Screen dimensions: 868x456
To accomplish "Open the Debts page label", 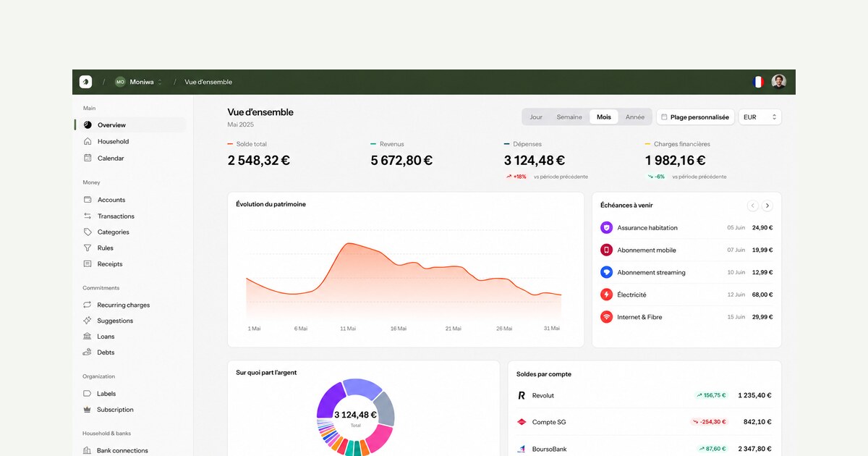I will [x=106, y=352].
